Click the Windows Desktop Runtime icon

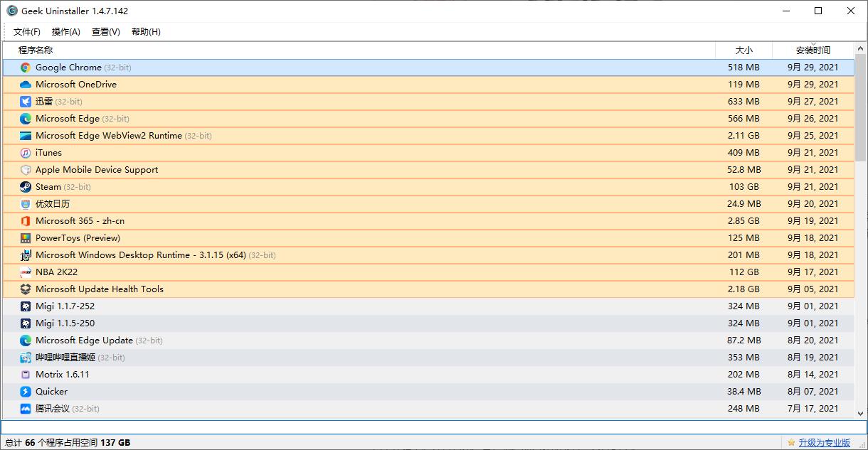coord(26,255)
